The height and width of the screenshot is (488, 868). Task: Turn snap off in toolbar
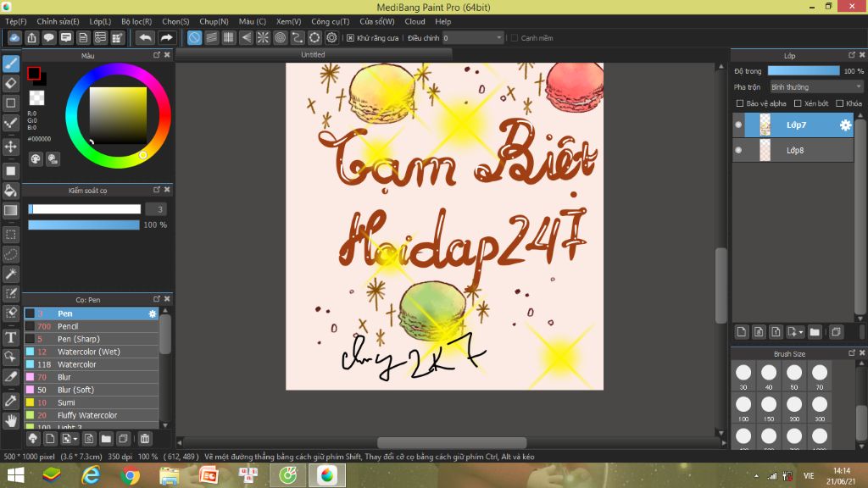pyautogui.click(x=194, y=37)
